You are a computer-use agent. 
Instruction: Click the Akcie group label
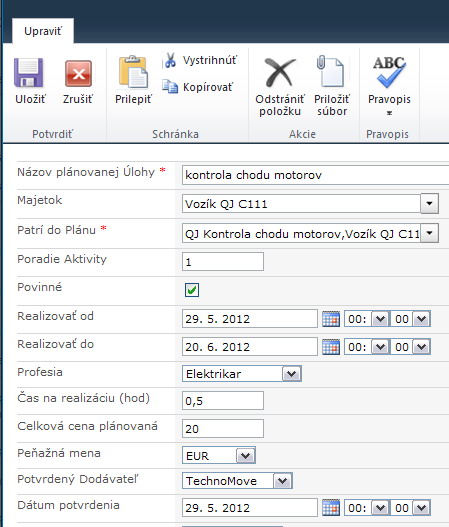coord(302,134)
